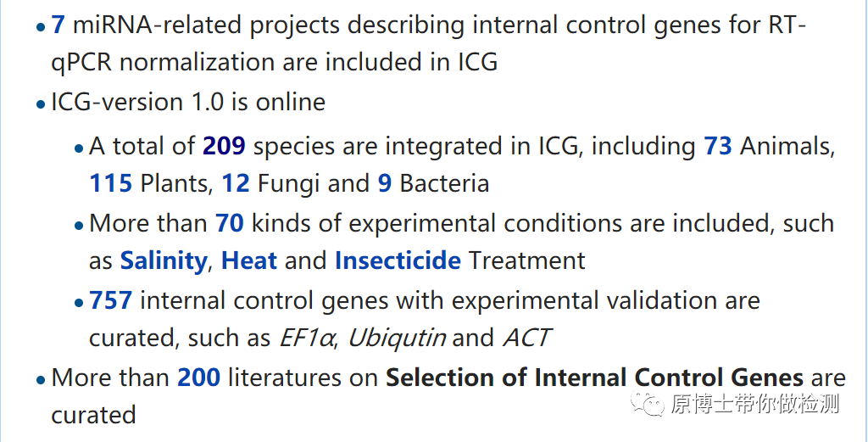Open the 'Salinity' condition link
This screenshot has height=442, width=868.
[x=163, y=260]
